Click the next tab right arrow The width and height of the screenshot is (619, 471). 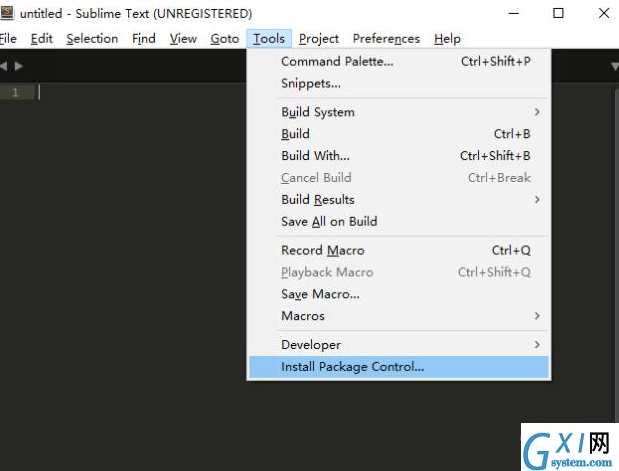point(18,66)
